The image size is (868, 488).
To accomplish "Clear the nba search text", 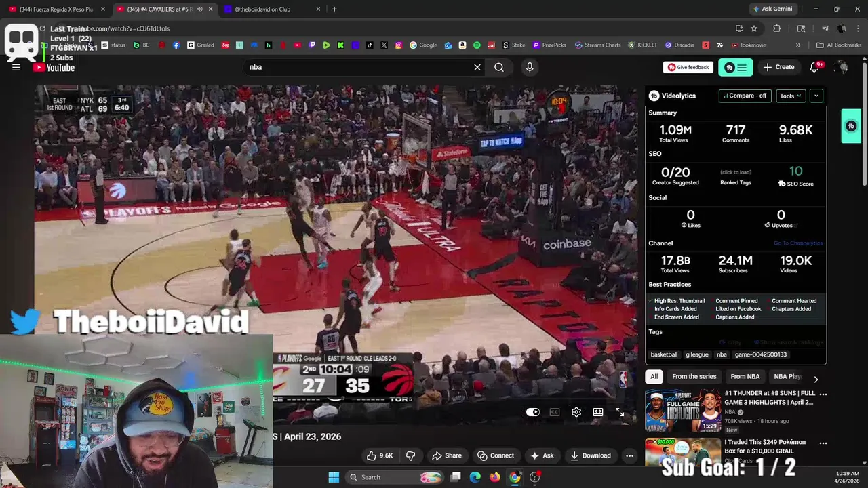I will click(477, 67).
